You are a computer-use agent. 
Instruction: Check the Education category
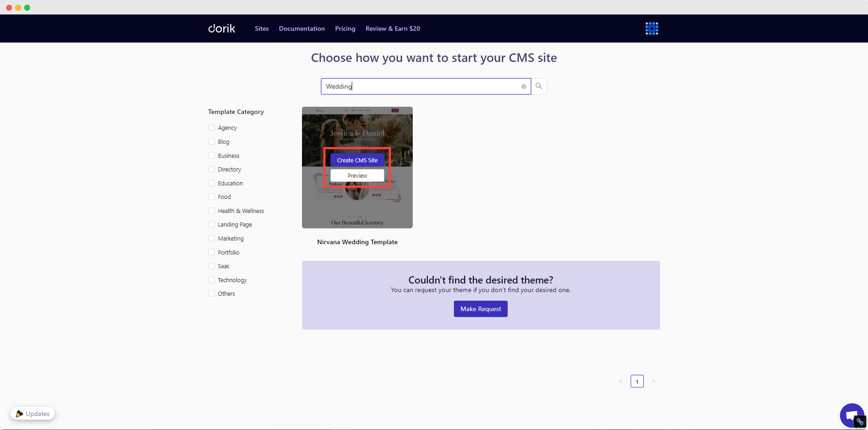(212, 183)
